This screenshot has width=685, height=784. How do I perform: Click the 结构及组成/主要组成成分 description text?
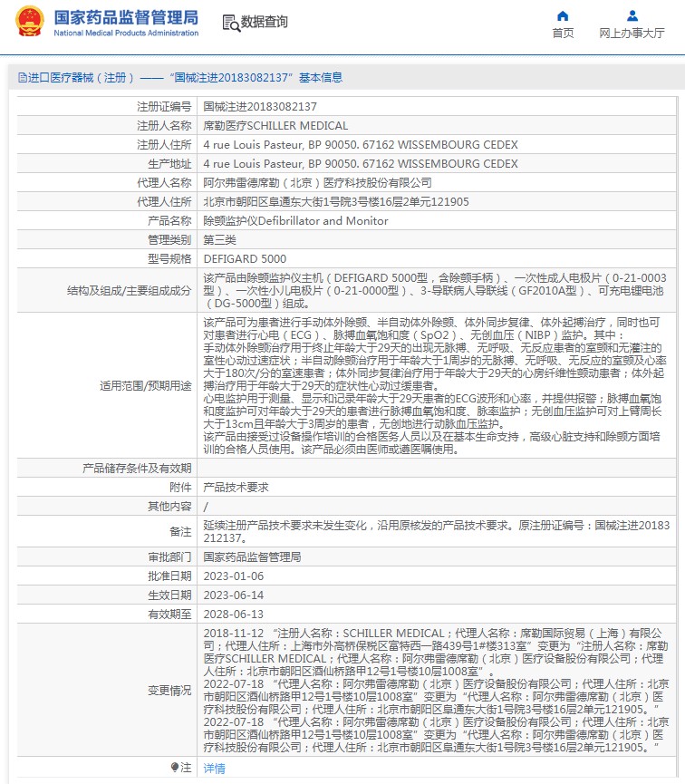[x=435, y=291]
